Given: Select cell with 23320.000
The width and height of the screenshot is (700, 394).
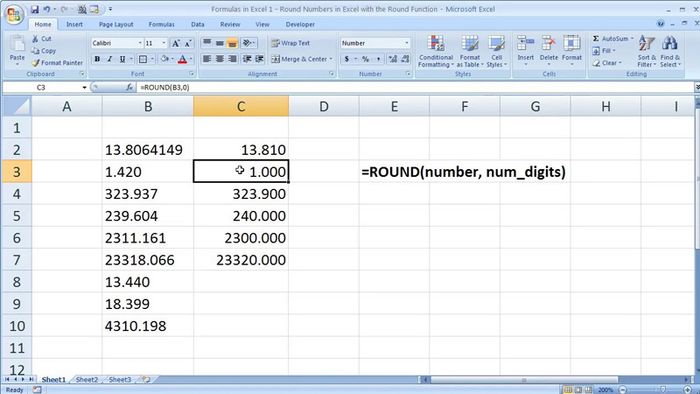Looking at the screenshot, I should (241, 260).
